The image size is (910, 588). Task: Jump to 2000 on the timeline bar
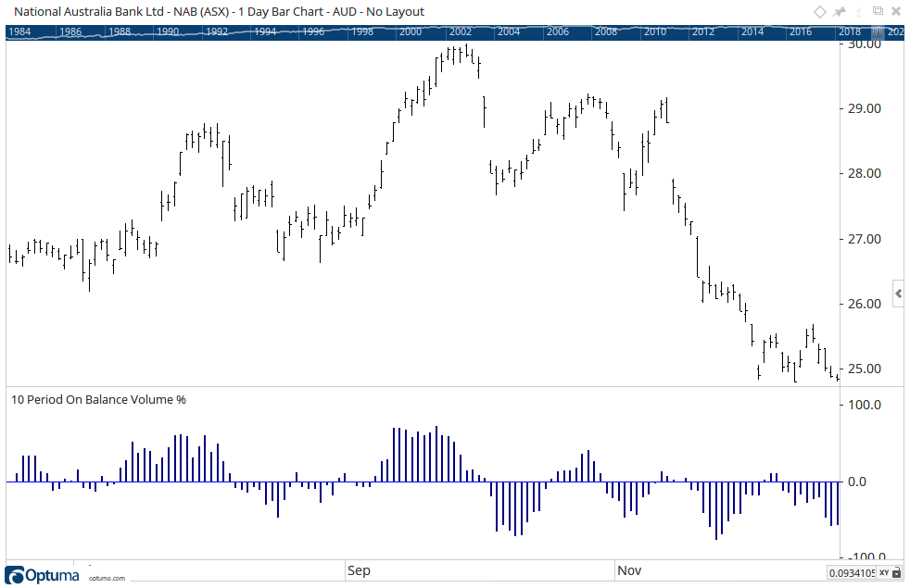point(411,31)
